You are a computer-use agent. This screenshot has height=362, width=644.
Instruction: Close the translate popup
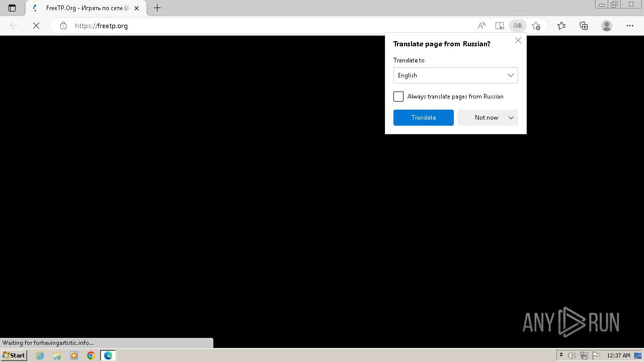point(518,40)
